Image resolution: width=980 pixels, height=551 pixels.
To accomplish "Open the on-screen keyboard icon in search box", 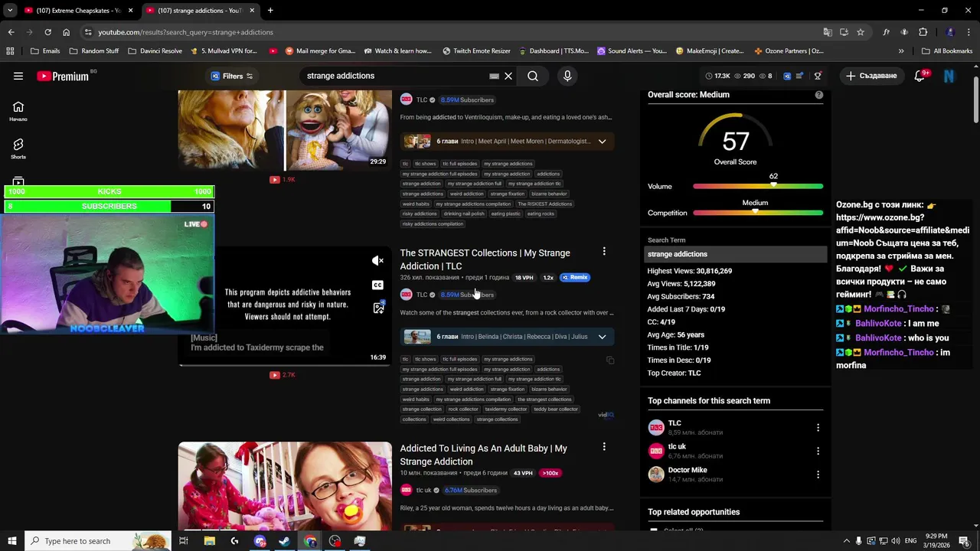I will [x=494, y=76].
